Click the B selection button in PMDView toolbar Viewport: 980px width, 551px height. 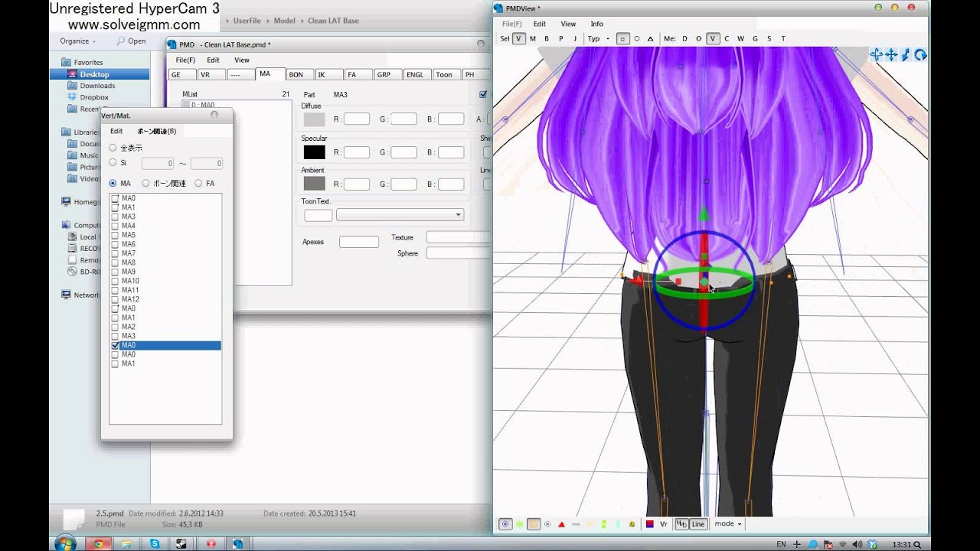click(546, 38)
